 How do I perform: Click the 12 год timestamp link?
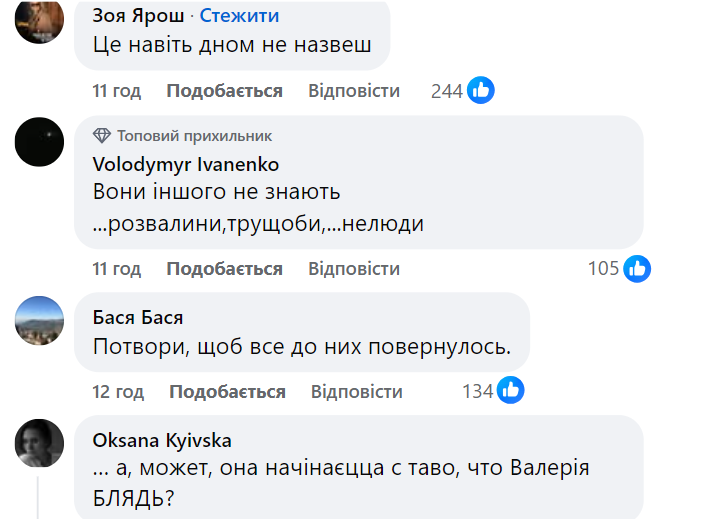(116, 391)
